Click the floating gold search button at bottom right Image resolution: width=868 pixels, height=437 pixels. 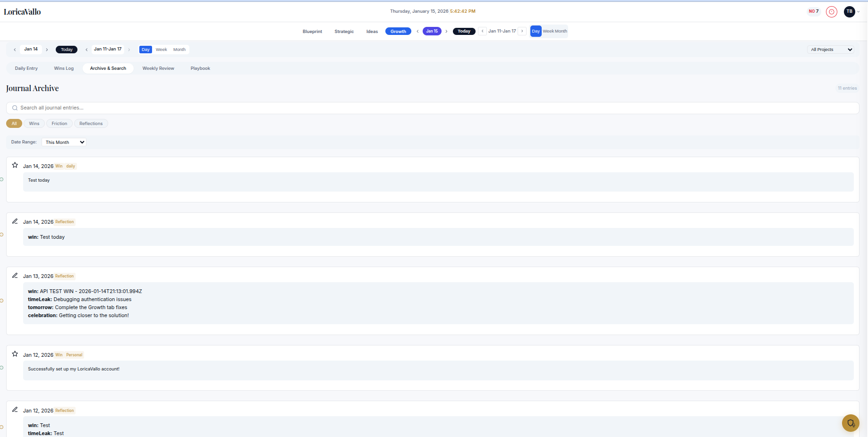[851, 423]
